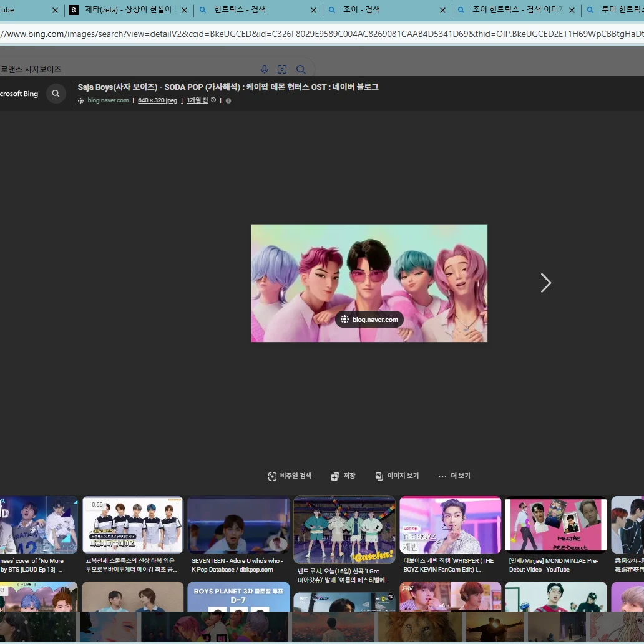644x644 pixels.
Task: Click the round search button beside Microsoft Bing
Action: (56, 94)
